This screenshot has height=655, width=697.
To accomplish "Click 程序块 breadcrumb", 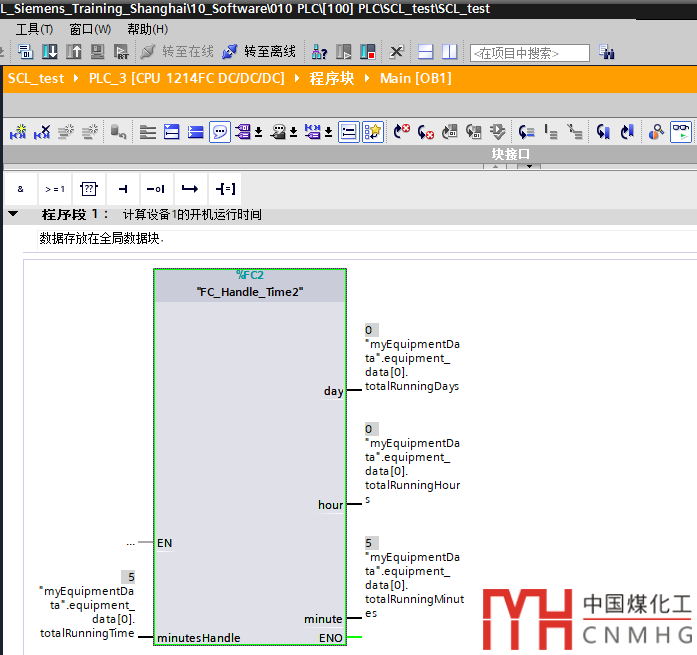I will (332, 79).
